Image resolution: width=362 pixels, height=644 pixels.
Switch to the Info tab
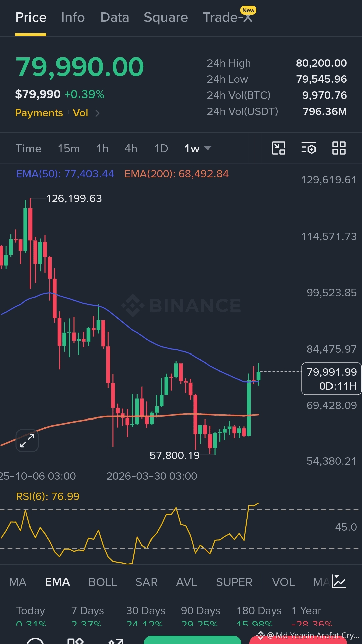click(73, 17)
